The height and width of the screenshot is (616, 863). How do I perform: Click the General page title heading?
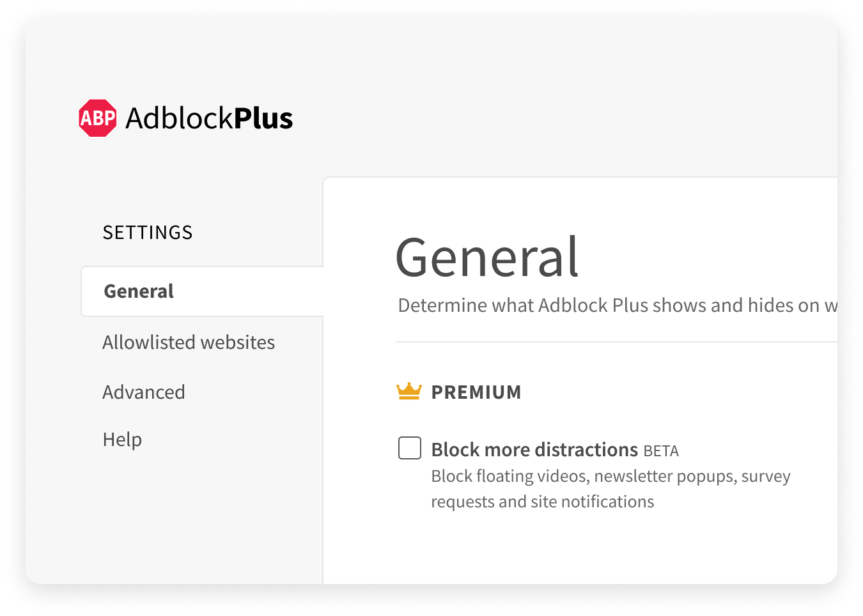coord(488,257)
